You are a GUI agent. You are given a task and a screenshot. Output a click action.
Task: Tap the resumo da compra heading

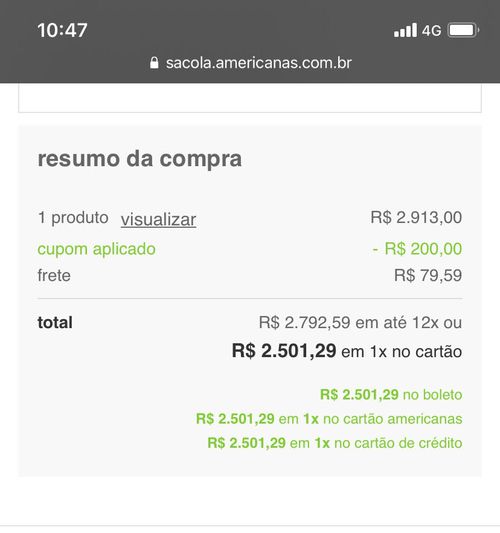coord(140,159)
